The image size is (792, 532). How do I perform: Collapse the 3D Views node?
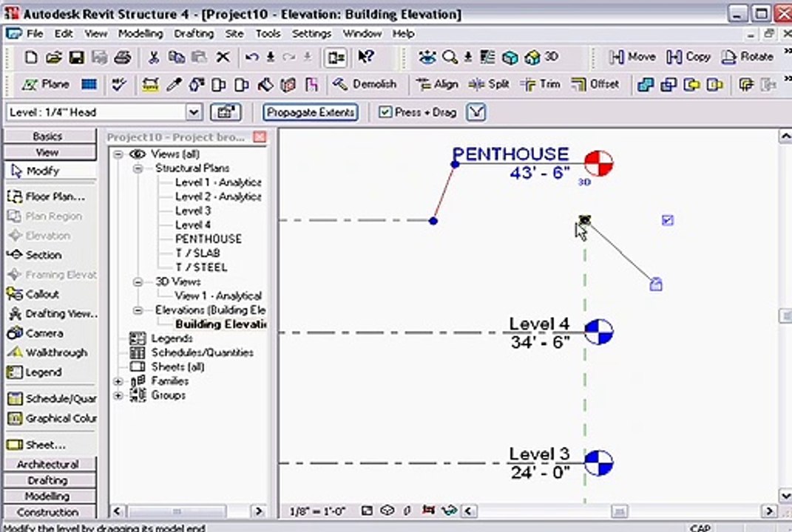pos(138,282)
